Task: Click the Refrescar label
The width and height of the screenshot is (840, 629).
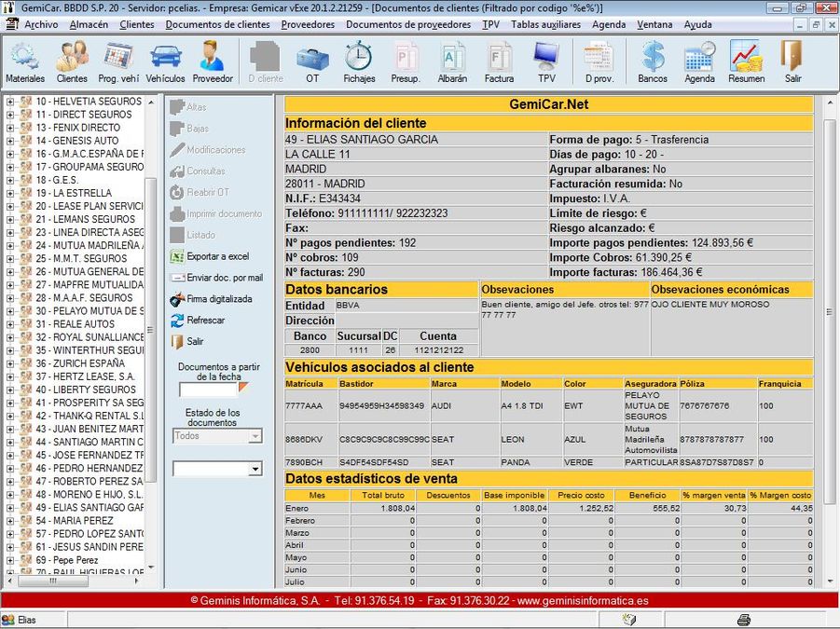Action: tap(206, 321)
